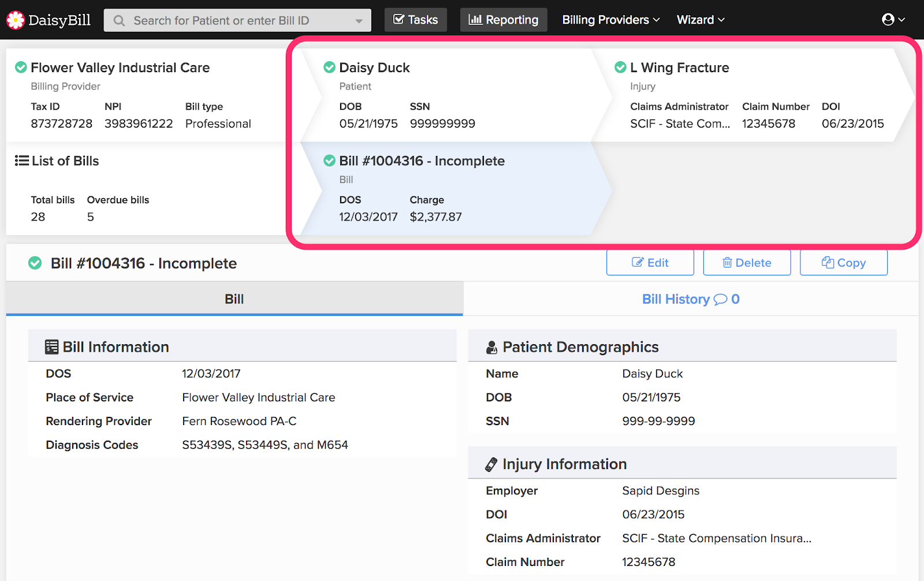Open the L Wing Fracture injury breadcrumb
The image size is (924, 581).
point(680,68)
